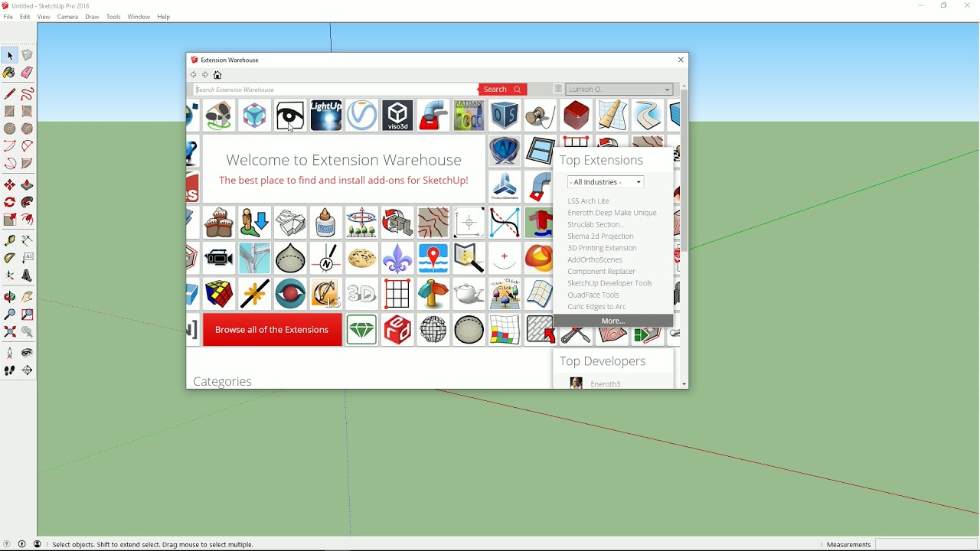Open the Window menu

click(x=139, y=17)
